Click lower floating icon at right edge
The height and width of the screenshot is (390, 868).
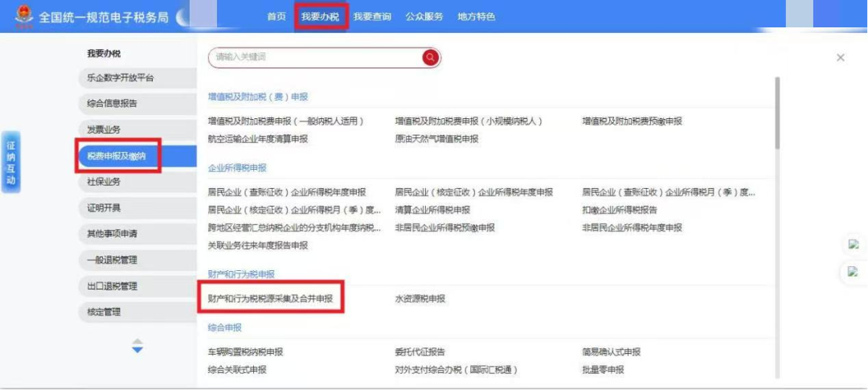[853, 272]
